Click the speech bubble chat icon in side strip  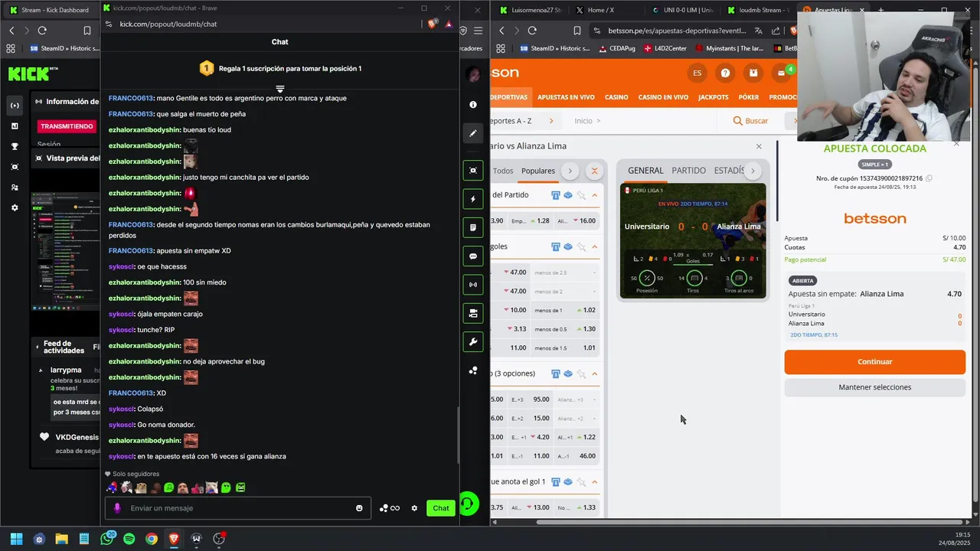pos(473,256)
